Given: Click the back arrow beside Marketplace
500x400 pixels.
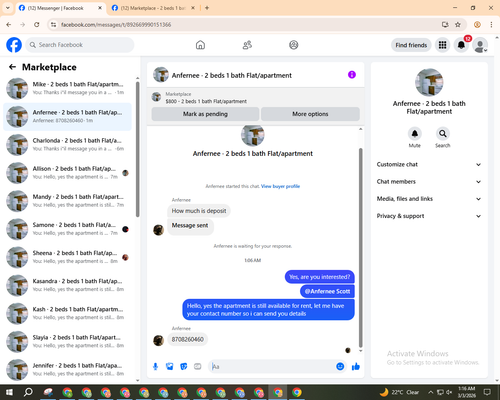Looking at the screenshot, I should [x=12, y=67].
